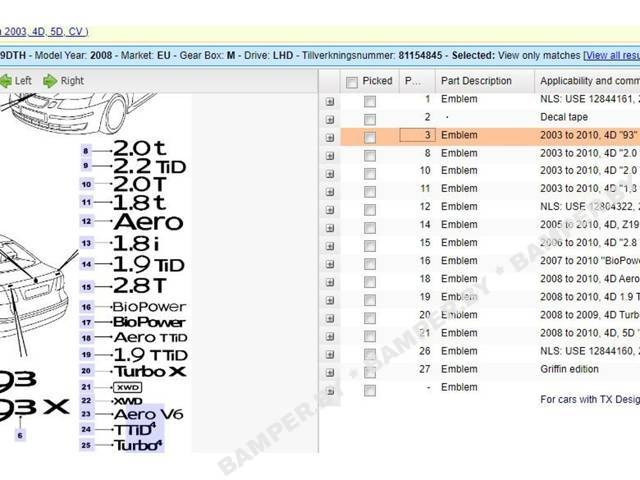
Task: Select diagram callout 25 Turbo4
Action: [87, 445]
